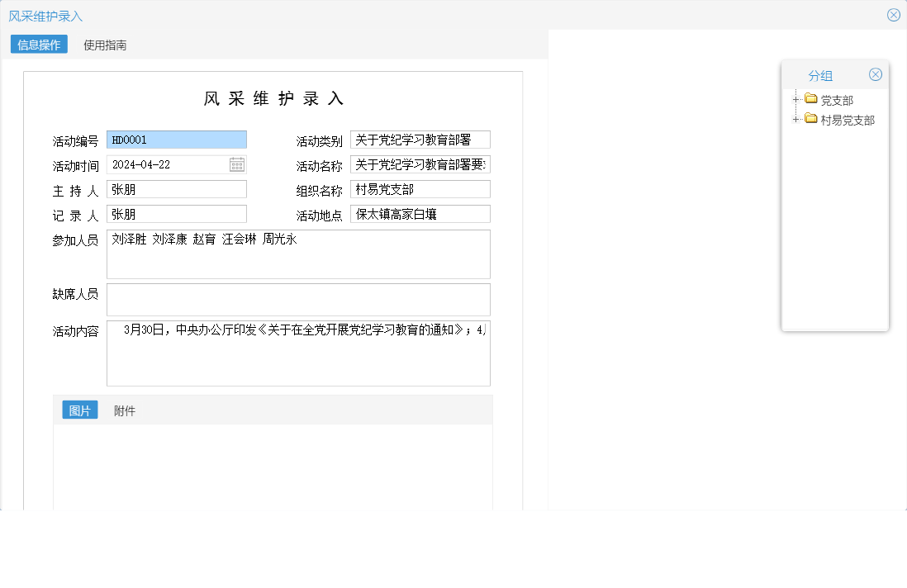Select the 信息操作 tab
907x588 pixels.
click(x=38, y=45)
